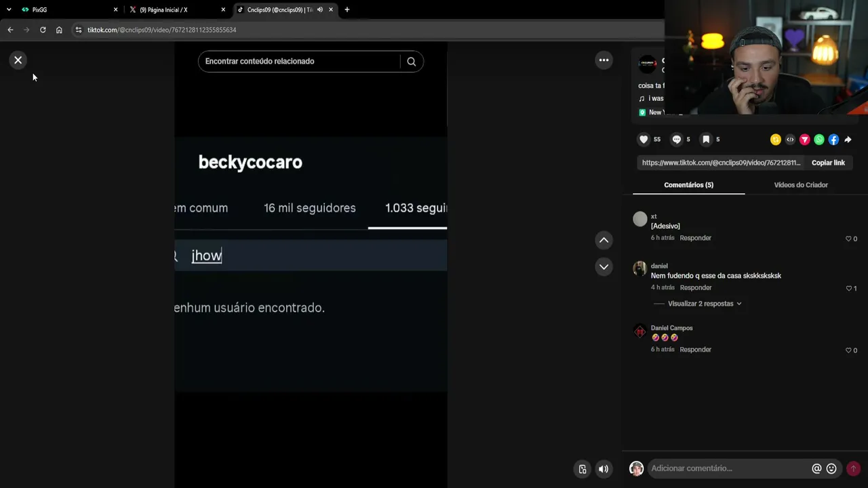Image resolution: width=868 pixels, height=488 pixels.
Task: Open daniel's profile name link
Action: click(x=659, y=266)
